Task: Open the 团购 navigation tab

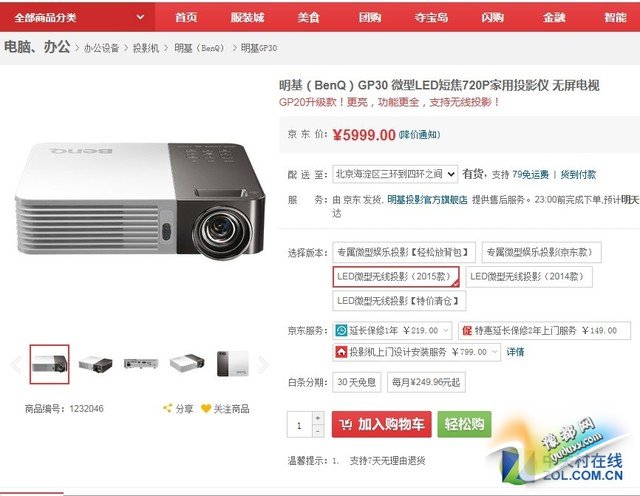Action: point(370,18)
